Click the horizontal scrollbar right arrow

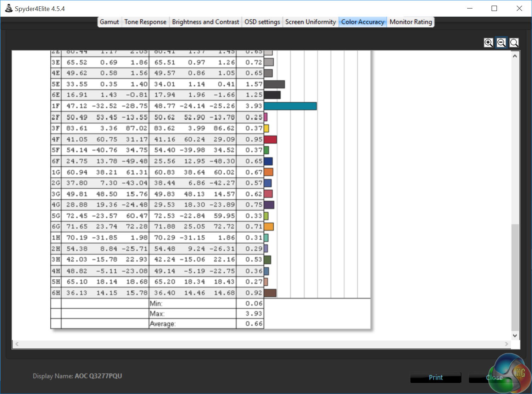click(506, 344)
